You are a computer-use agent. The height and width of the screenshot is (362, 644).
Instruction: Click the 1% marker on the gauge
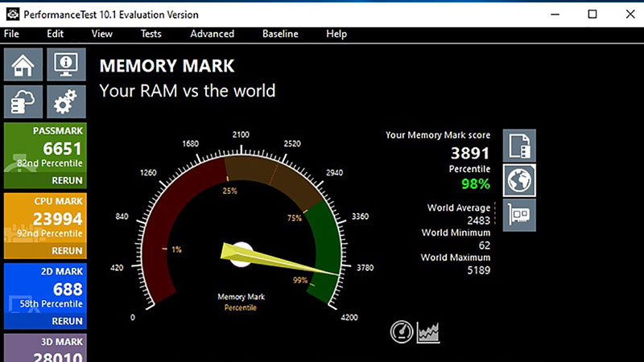coord(176,249)
